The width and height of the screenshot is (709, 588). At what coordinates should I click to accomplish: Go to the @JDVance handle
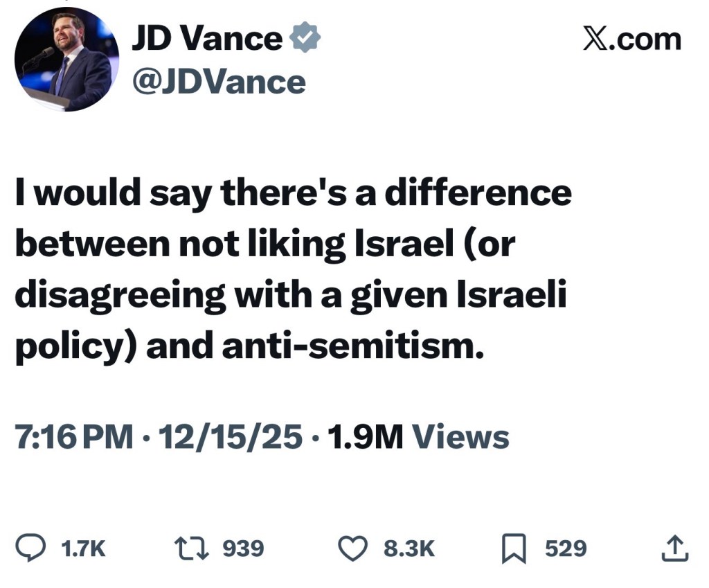[x=218, y=82]
